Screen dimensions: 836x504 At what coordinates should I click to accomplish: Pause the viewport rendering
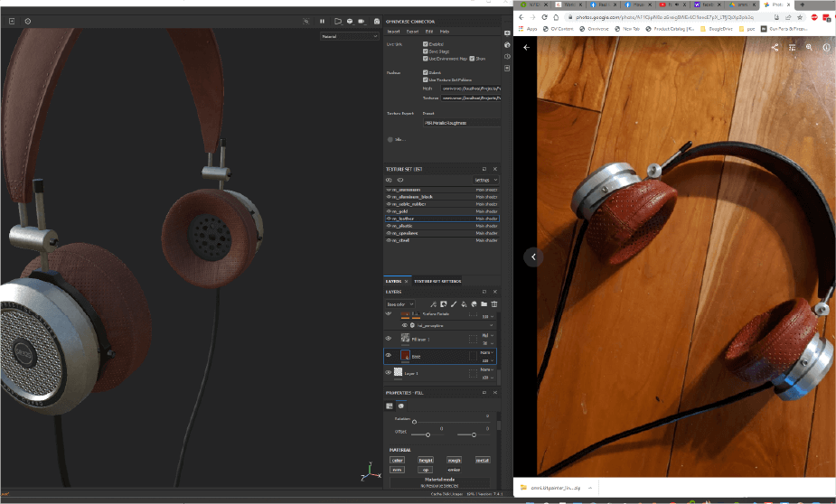[322, 21]
